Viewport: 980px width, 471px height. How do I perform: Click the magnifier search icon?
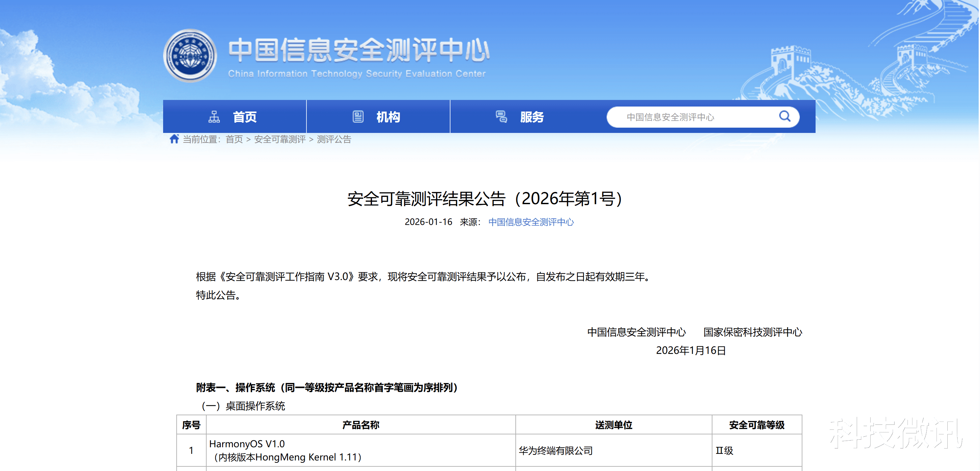point(785,116)
